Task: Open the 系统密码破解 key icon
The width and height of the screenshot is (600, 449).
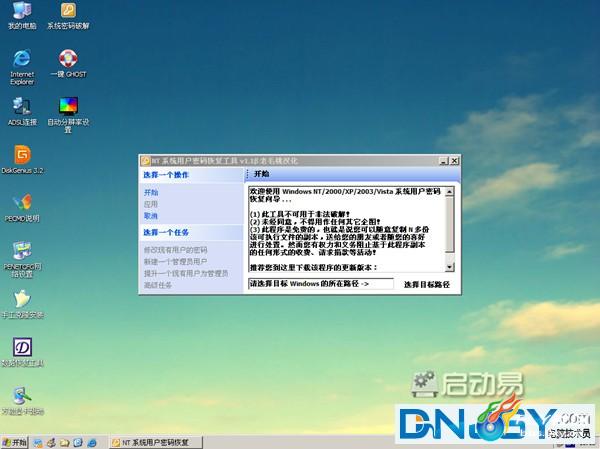Action: click(68, 15)
